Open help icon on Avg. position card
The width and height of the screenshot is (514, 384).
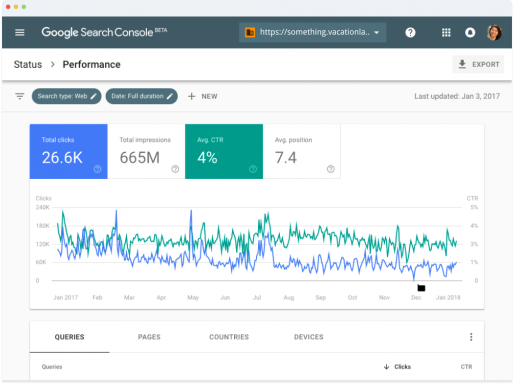click(331, 169)
